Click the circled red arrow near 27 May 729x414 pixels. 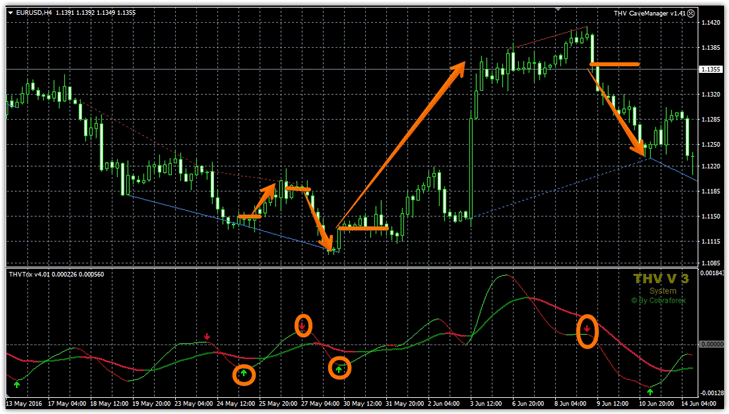(x=304, y=326)
